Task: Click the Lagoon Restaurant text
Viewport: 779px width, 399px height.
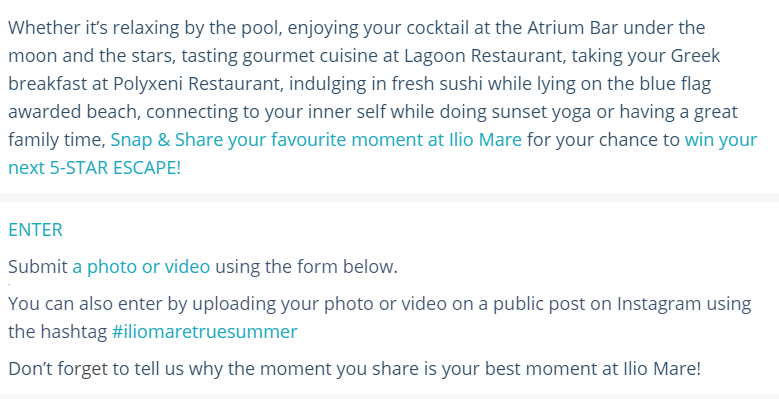Action: (484, 56)
